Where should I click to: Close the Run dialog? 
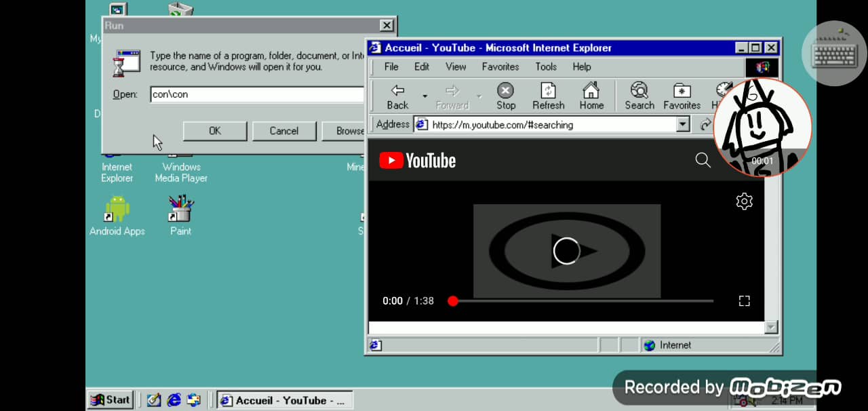click(x=387, y=26)
